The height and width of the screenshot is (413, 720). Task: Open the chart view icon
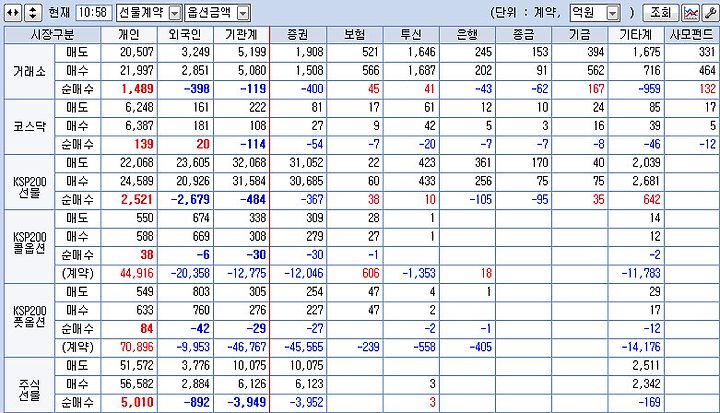tap(691, 13)
